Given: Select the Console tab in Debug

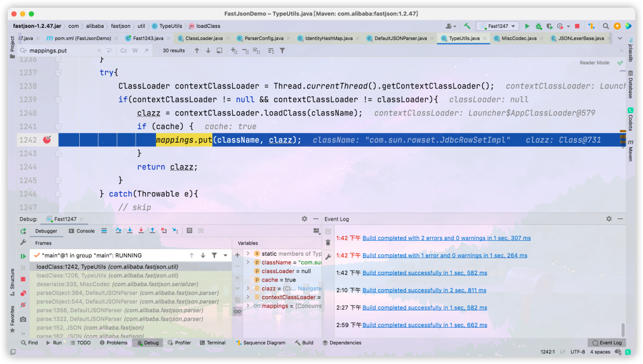Looking at the screenshot, I should 82,231.
